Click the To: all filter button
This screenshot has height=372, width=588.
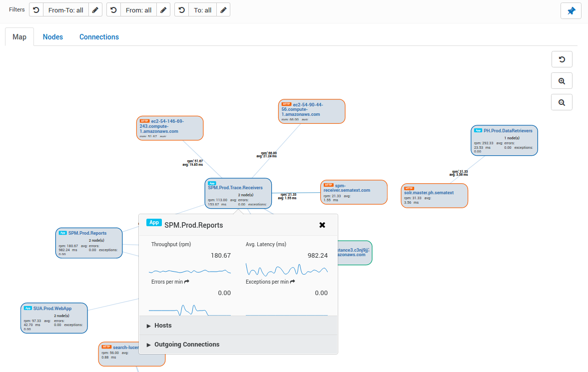pyautogui.click(x=202, y=10)
